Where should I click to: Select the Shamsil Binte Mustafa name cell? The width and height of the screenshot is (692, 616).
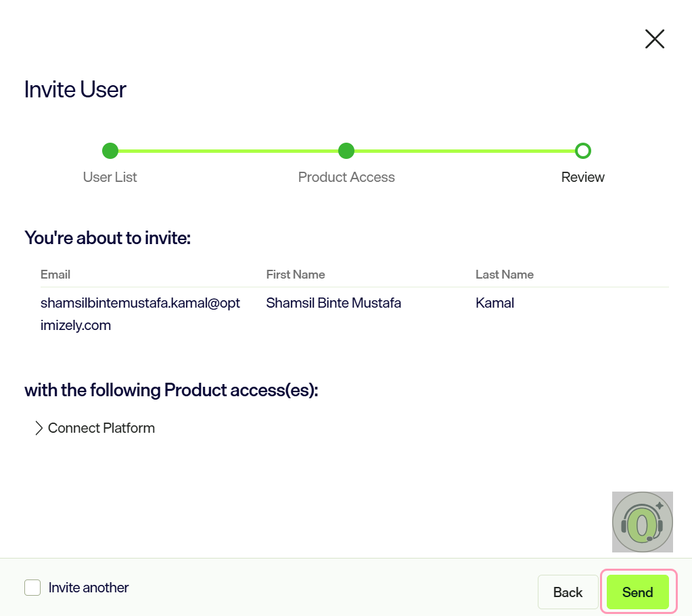tap(333, 303)
